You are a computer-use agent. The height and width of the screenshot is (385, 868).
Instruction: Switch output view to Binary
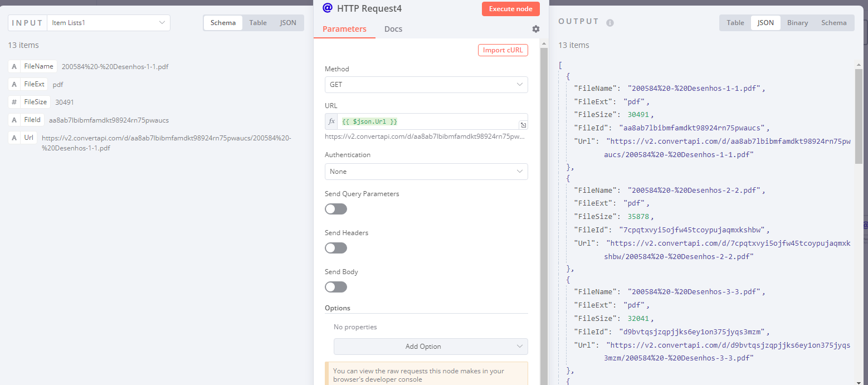tap(797, 23)
